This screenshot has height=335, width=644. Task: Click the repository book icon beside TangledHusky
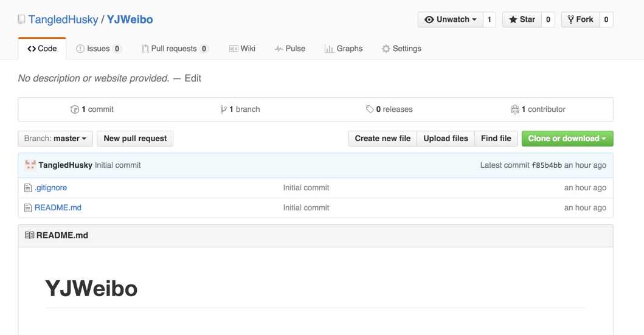coord(21,19)
